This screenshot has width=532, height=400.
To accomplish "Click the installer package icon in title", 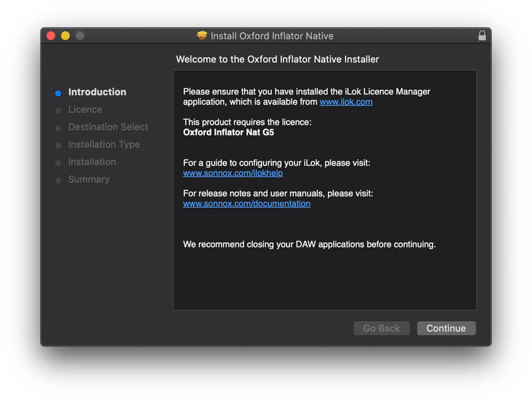I will pos(202,35).
